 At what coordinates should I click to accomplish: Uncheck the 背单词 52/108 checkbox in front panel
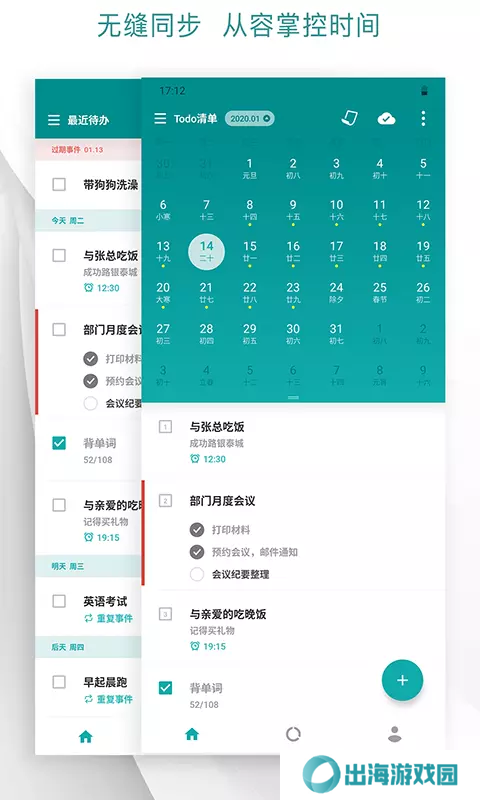pos(165,688)
